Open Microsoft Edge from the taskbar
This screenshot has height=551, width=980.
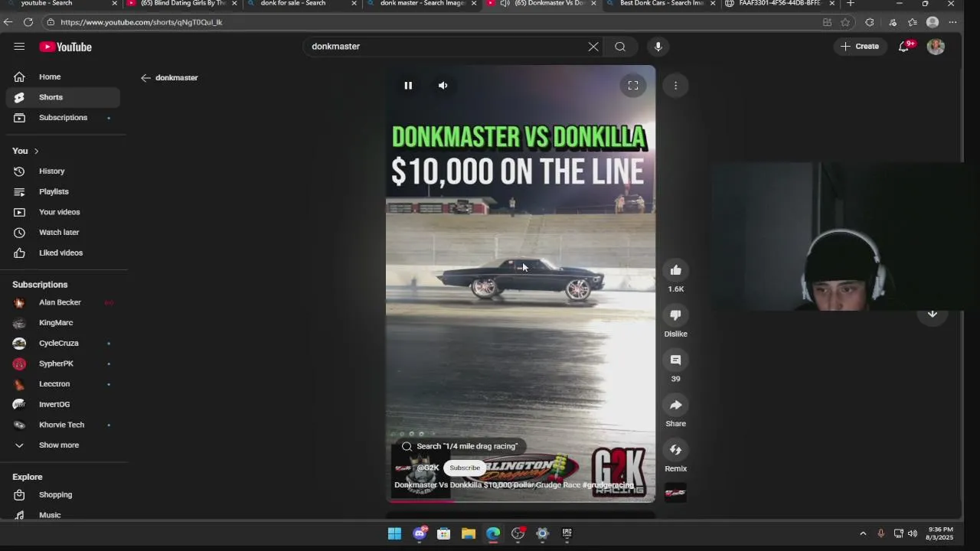pos(493,533)
